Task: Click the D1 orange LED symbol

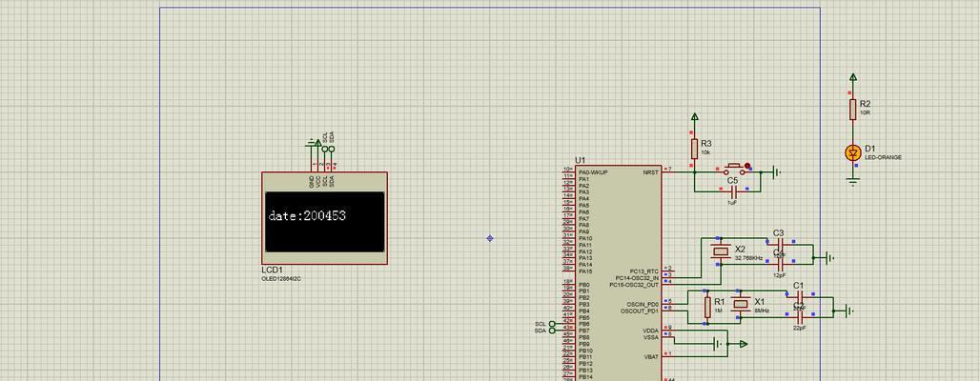Action: click(x=852, y=152)
